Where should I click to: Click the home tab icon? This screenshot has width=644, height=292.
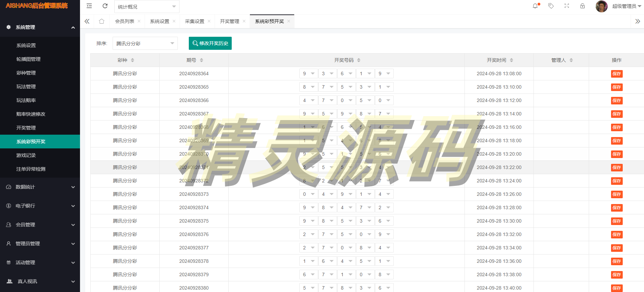(x=102, y=21)
